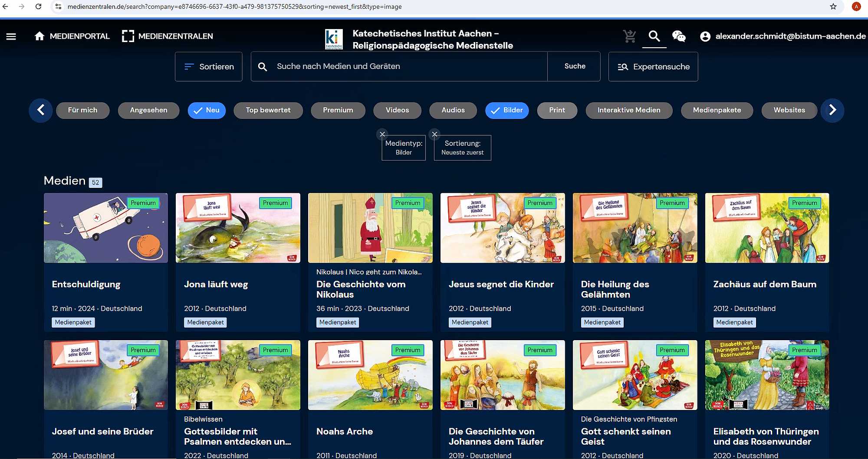Click the Medien count badge 52
The height and width of the screenshot is (459, 868).
(95, 183)
